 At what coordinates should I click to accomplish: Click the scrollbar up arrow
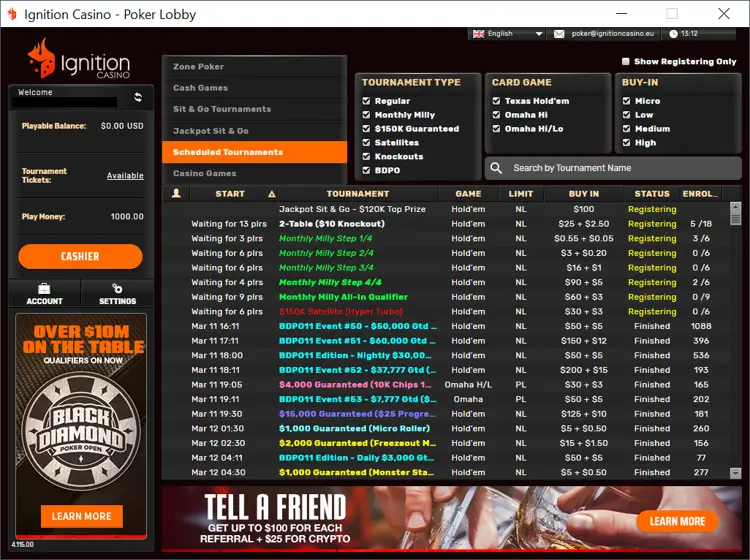coord(736,206)
